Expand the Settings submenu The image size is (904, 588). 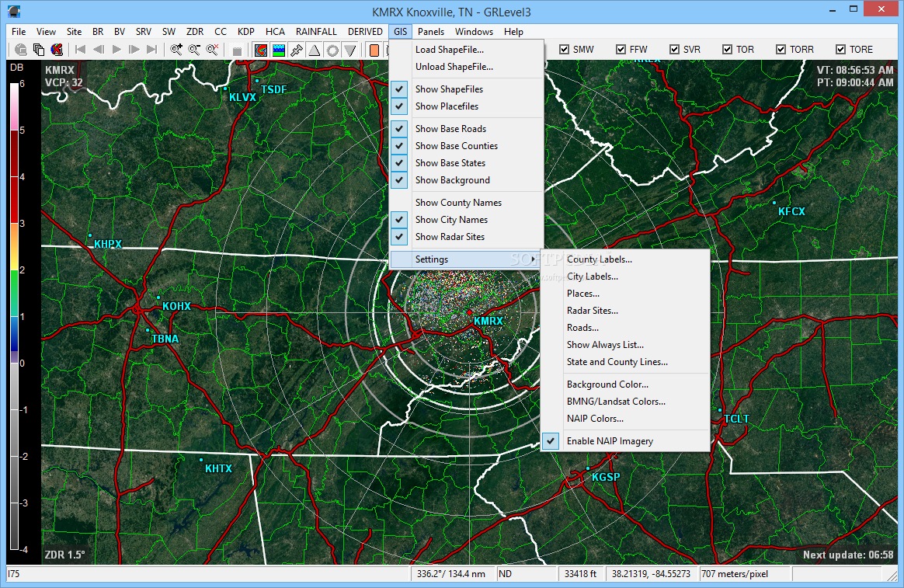pyautogui.click(x=467, y=260)
